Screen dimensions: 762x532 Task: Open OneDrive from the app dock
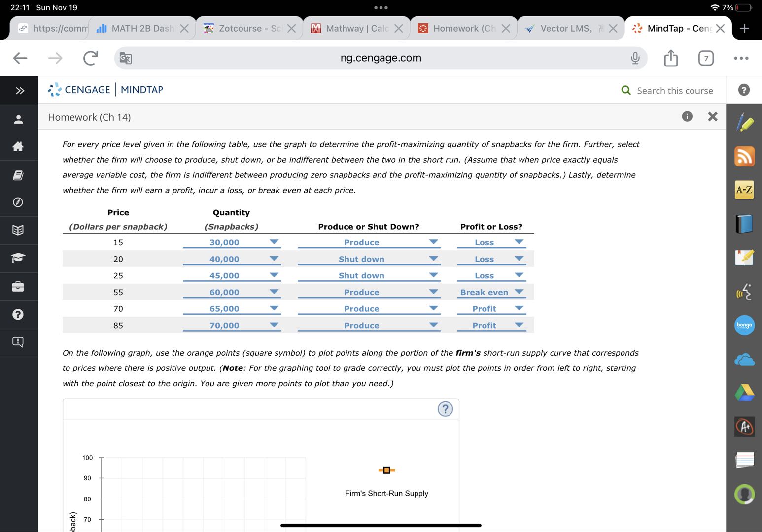[744, 359]
